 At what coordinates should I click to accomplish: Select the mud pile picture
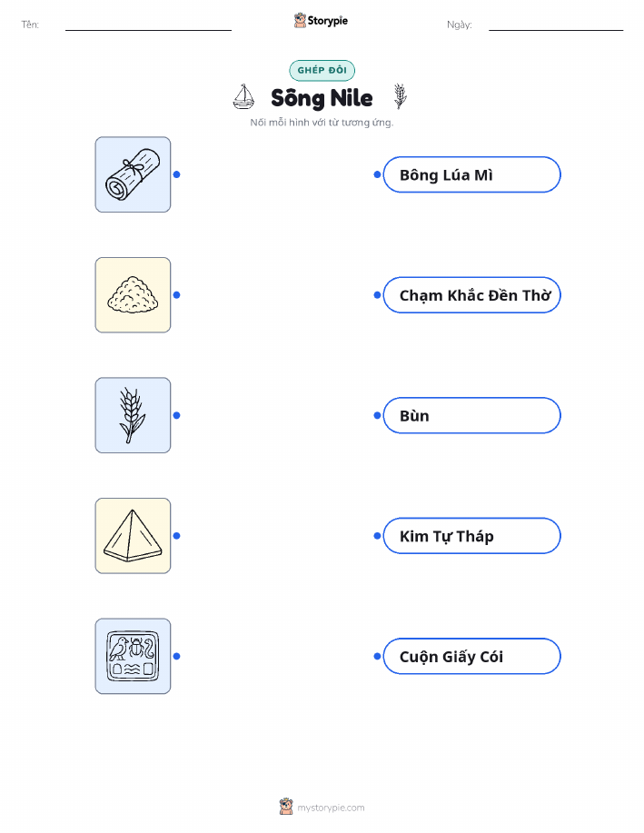coord(133,295)
